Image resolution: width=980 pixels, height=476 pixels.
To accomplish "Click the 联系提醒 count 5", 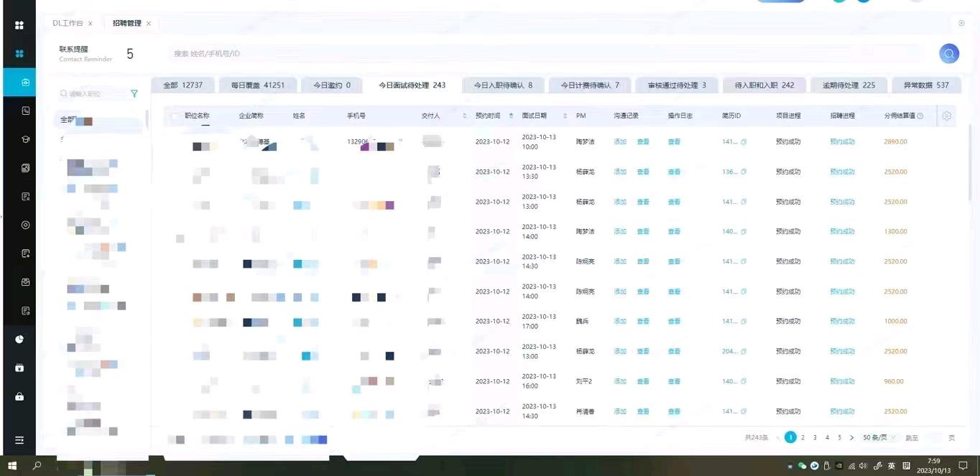I will [130, 54].
